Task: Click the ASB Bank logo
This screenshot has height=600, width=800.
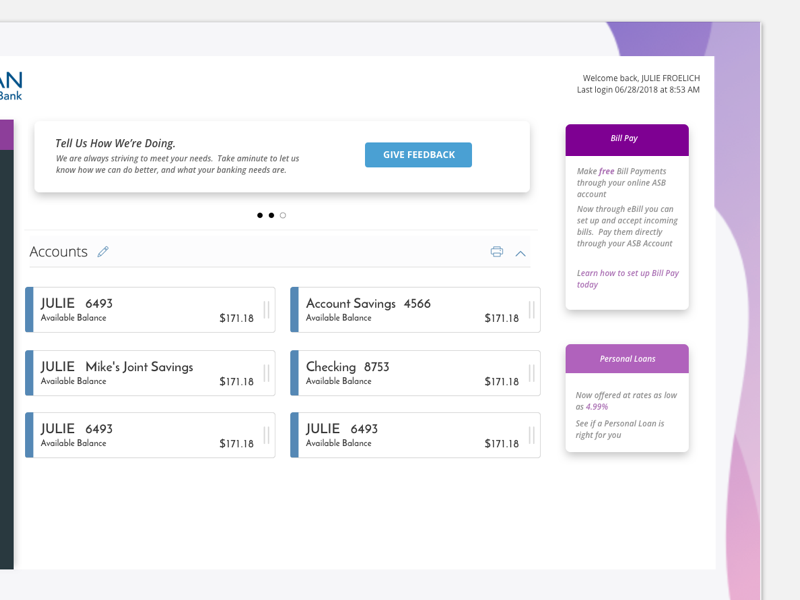Action: point(12,84)
